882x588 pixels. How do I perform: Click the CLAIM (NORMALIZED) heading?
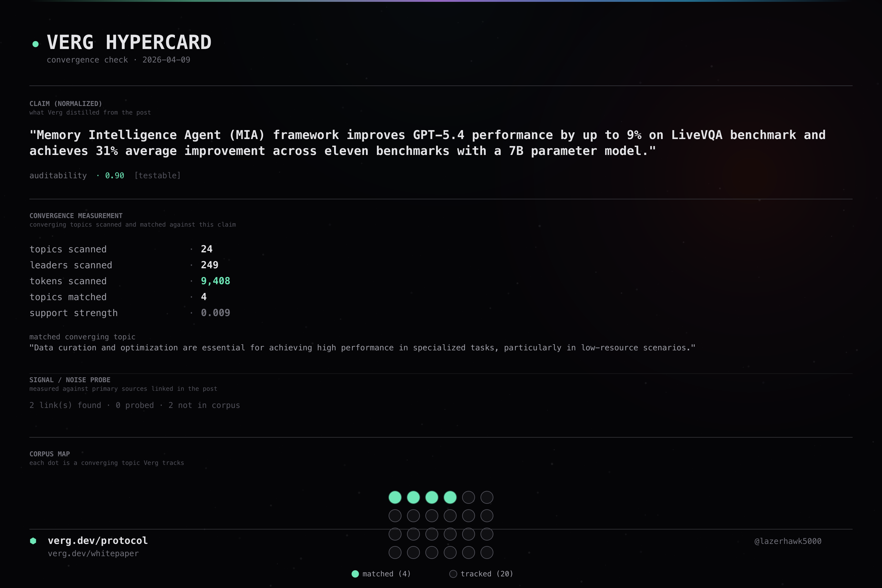coord(66,104)
